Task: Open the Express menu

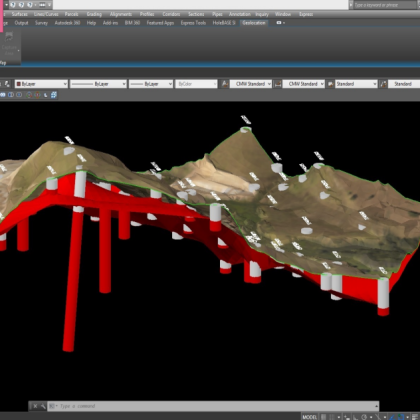Action: pyautogui.click(x=306, y=14)
